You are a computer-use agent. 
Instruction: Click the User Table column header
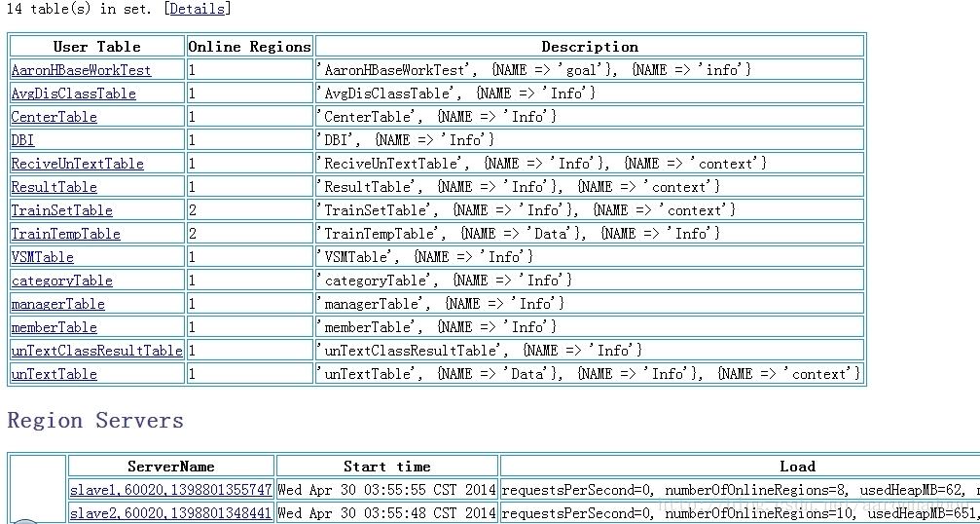point(97,47)
